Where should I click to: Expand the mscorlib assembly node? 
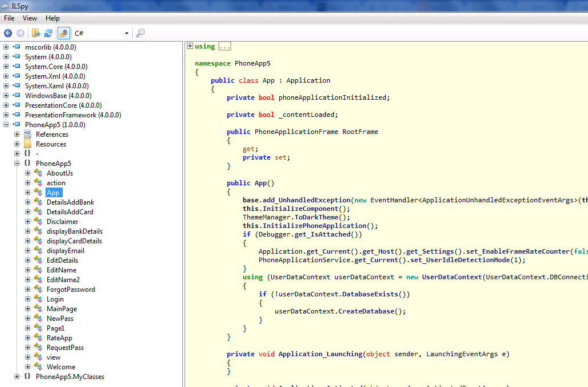6,47
